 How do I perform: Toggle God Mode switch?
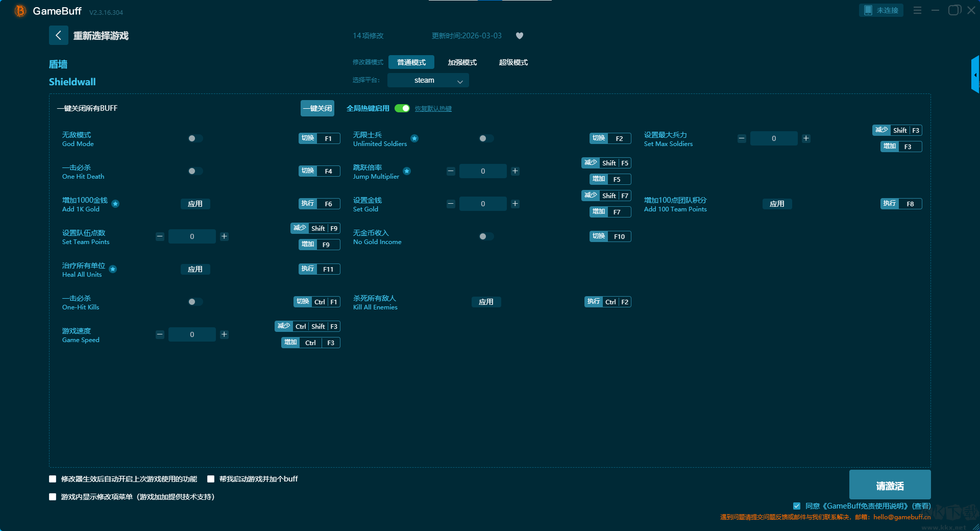(x=194, y=138)
